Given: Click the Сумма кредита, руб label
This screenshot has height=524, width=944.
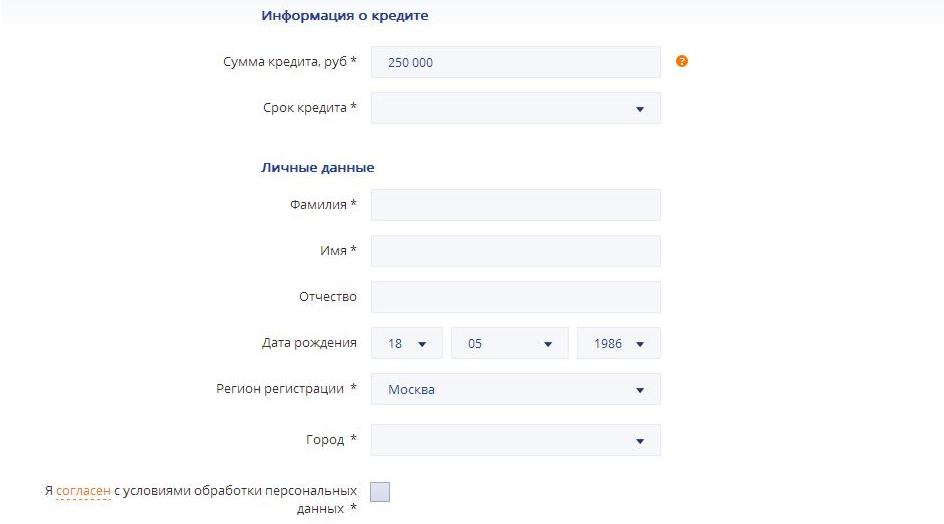Looking at the screenshot, I should click(289, 62).
